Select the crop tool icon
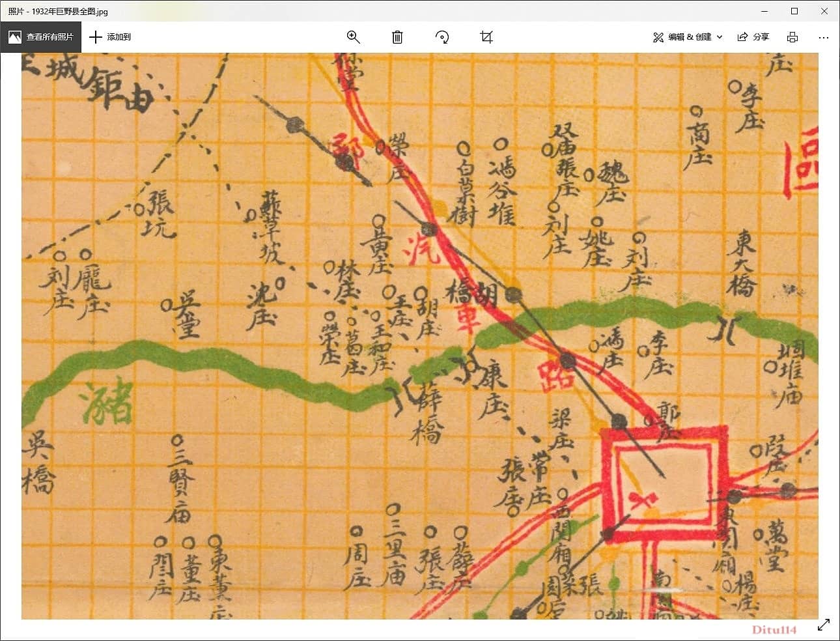Screen dimensions: 840x641 pyautogui.click(x=486, y=37)
